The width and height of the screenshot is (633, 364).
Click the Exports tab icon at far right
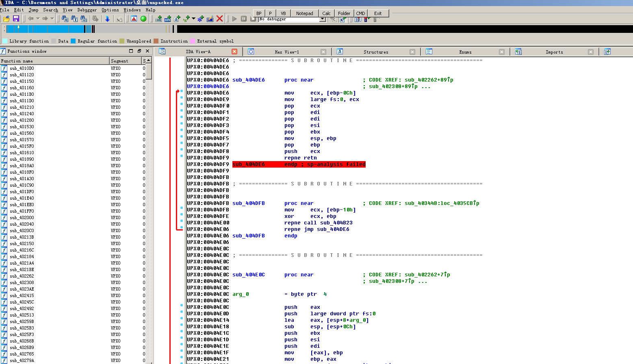coord(607,52)
